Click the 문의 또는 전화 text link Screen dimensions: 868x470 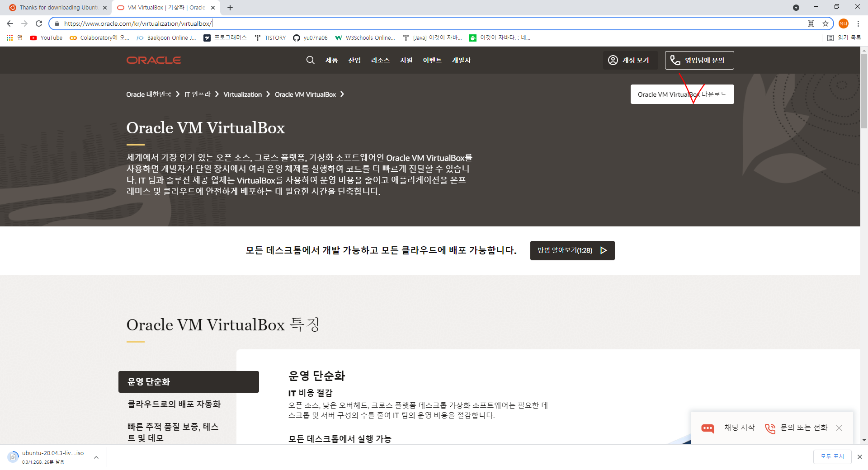click(804, 428)
